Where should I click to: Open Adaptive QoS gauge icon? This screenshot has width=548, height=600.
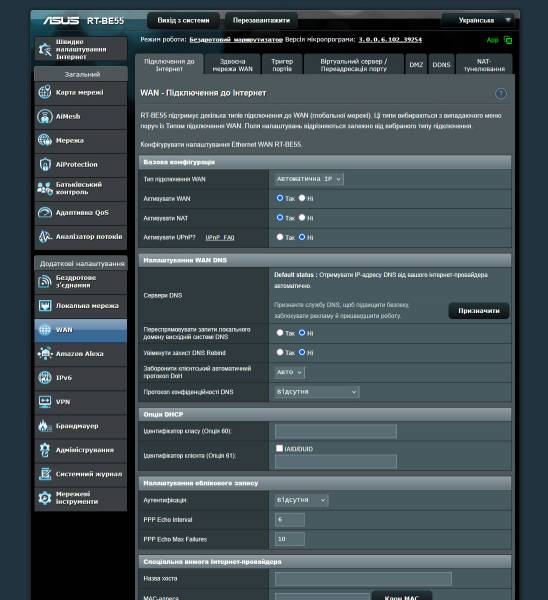tap(45, 212)
